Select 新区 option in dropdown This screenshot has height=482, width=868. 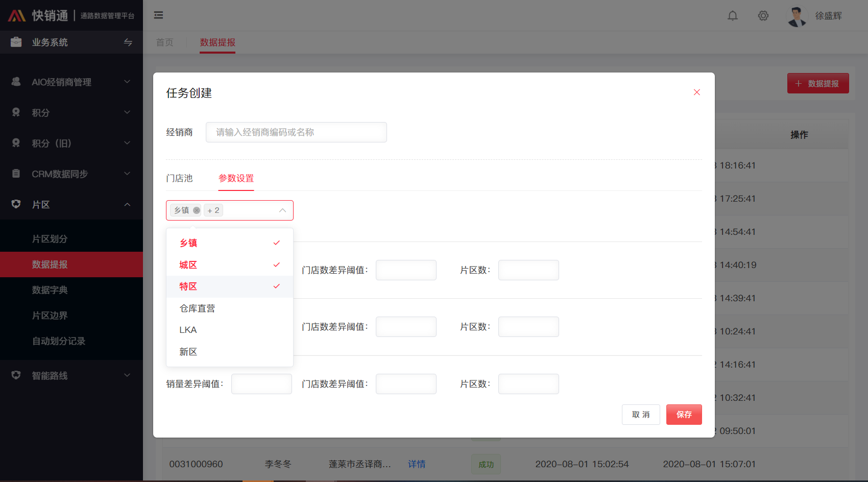(230, 352)
